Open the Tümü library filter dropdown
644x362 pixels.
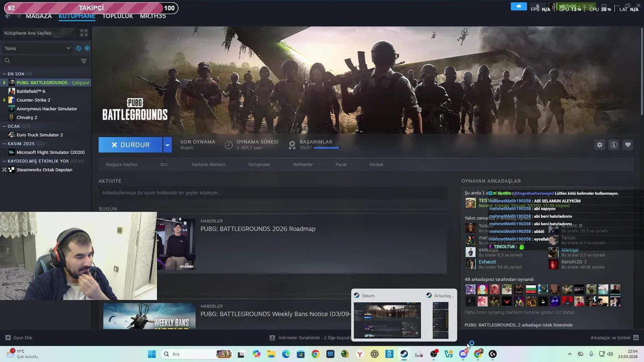tap(37, 48)
